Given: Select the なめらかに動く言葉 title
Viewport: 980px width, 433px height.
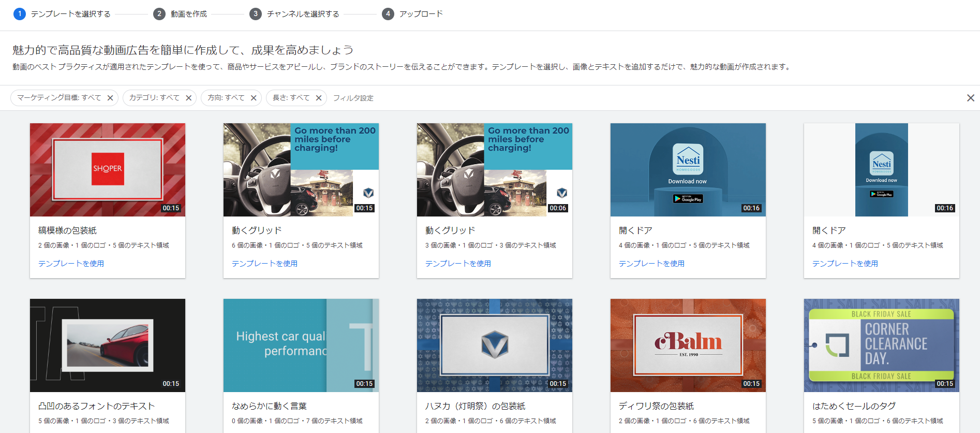Looking at the screenshot, I should pyautogui.click(x=269, y=406).
